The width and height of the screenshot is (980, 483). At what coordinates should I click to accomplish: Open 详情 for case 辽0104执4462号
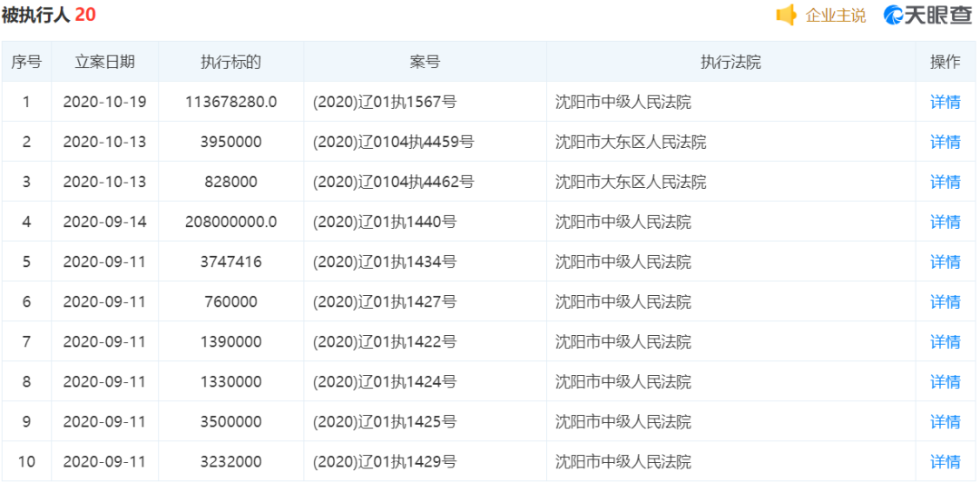(946, 182)
